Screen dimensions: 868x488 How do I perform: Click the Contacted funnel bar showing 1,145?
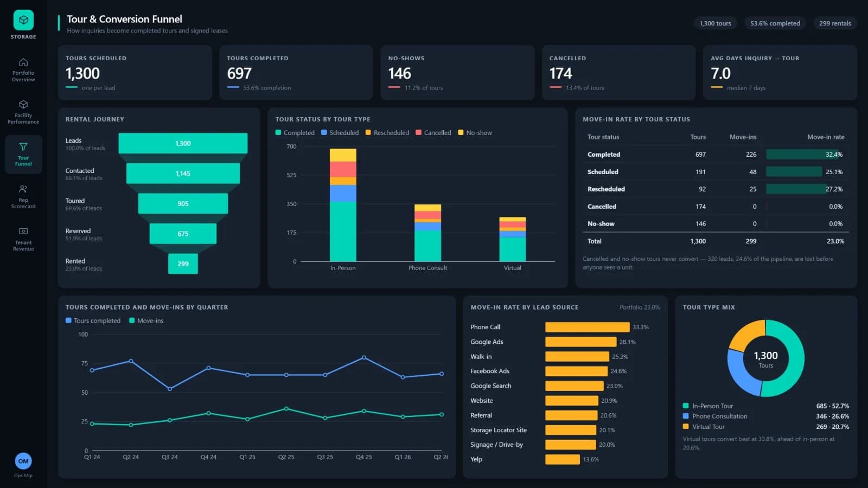(x=183, y=174)
